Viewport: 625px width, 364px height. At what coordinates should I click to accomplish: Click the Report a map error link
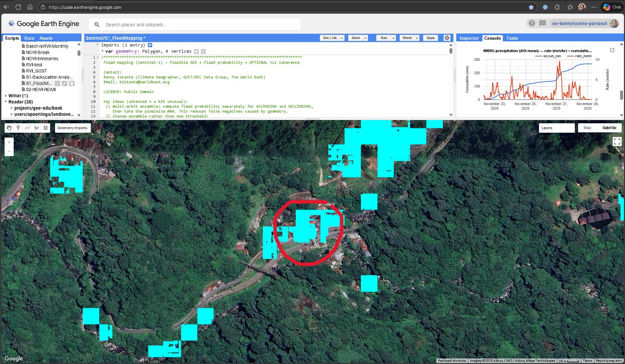(609, 361)
